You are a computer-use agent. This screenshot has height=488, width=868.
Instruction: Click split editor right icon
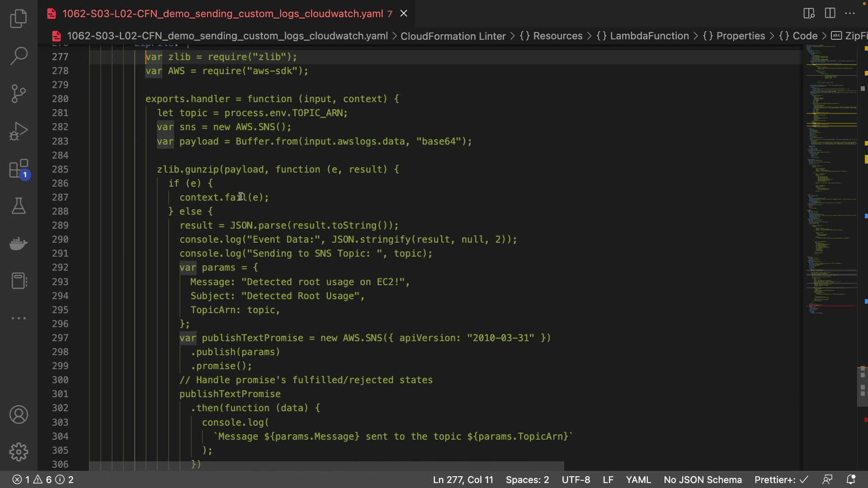[x=830, y=13]
